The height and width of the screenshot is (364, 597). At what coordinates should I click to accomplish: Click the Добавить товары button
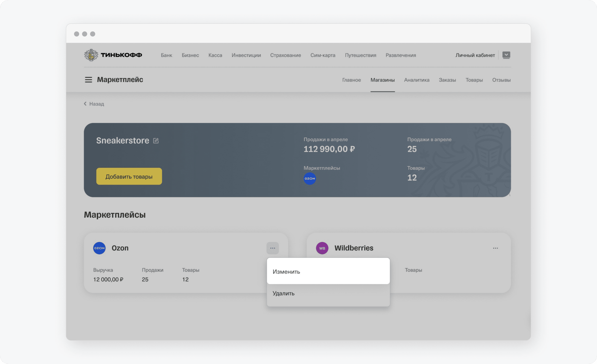point(129,177)
